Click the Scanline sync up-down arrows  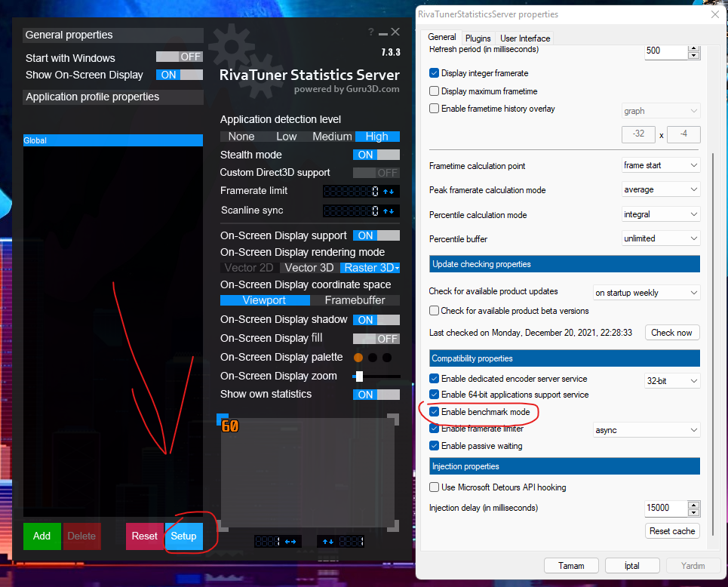pyautogui.click(x=389, y=211)
